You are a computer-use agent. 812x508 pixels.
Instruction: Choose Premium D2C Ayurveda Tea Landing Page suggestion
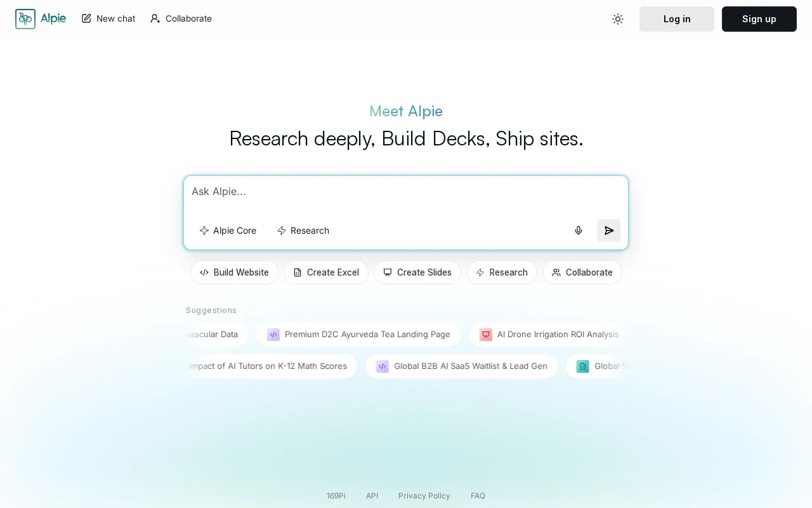(358, 335)
